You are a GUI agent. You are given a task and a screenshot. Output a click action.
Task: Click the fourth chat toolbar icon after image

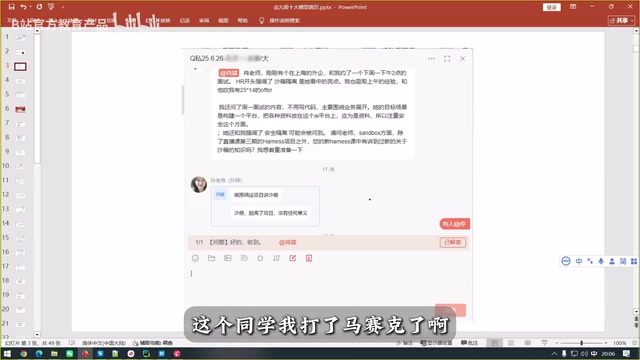244,258
